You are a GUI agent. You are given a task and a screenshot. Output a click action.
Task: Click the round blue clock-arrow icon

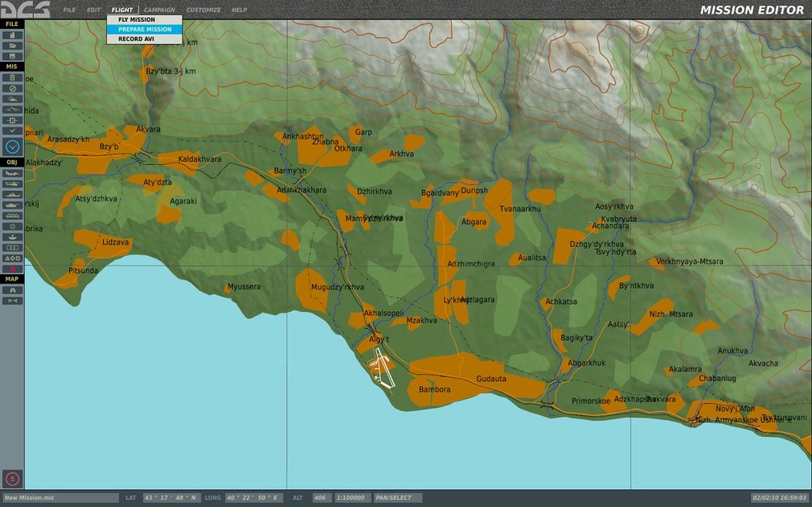pos(12,147)
